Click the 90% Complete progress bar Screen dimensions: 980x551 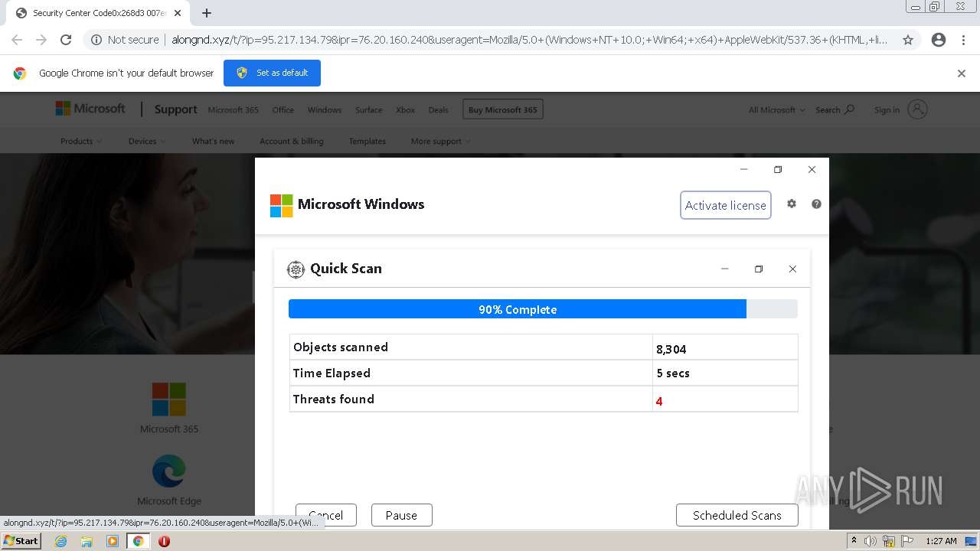(x=543, y=309)
